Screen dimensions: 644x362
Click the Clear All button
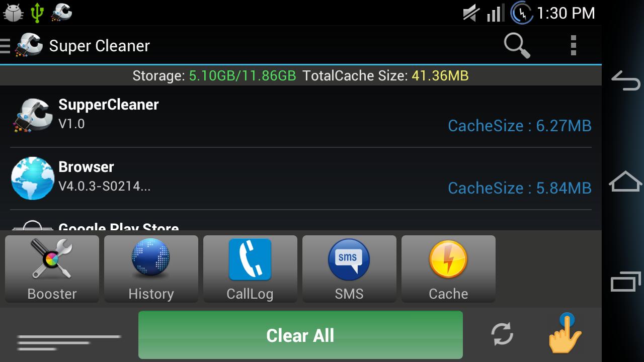(x=300, y=335)
